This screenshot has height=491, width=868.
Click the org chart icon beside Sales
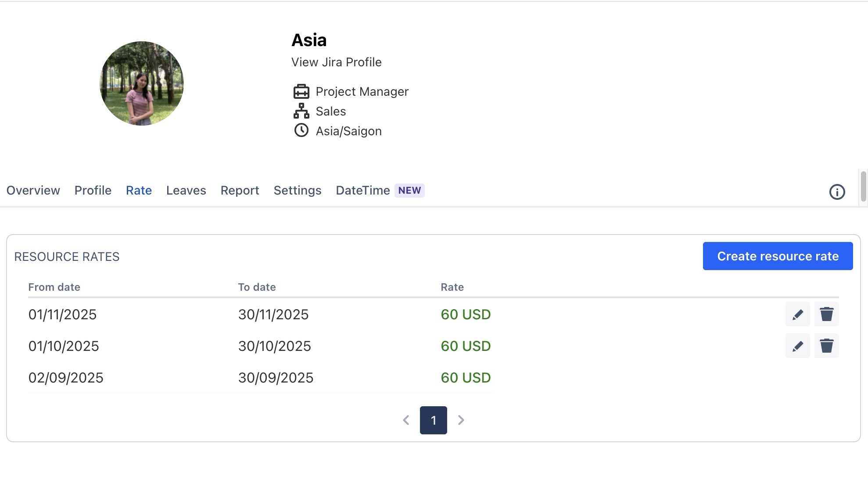coord(301,111)
